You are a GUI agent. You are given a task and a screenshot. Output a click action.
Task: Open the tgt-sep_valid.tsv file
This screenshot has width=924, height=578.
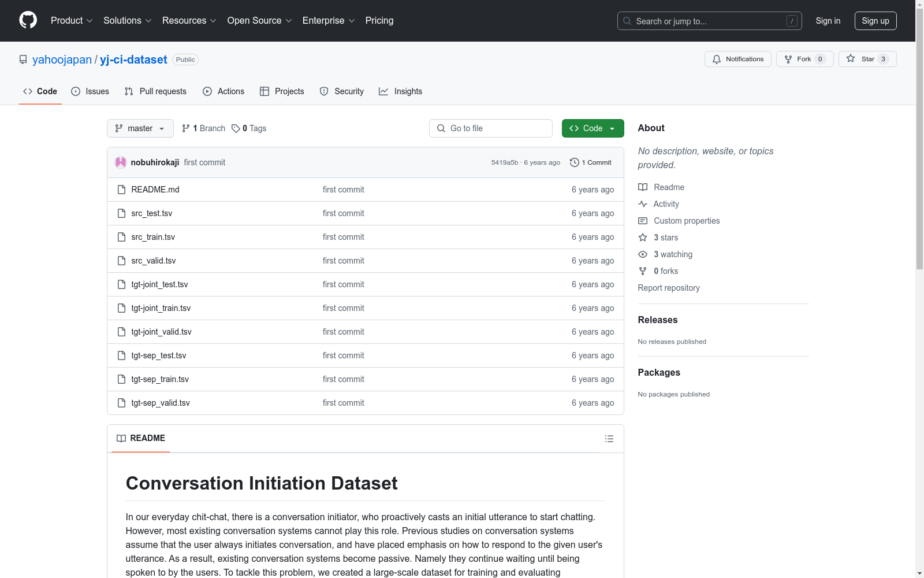[x=161, y=403]
